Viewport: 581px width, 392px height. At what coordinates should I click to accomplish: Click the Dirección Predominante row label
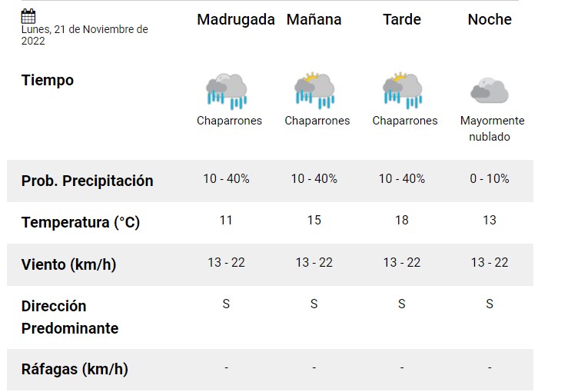(x=70, y=317)
